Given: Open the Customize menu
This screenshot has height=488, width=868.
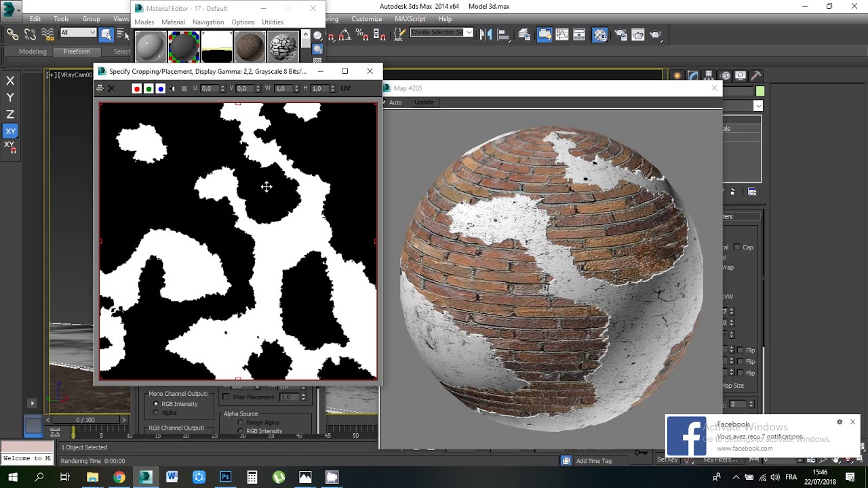Looking at the screenshot, I should 367,19.
